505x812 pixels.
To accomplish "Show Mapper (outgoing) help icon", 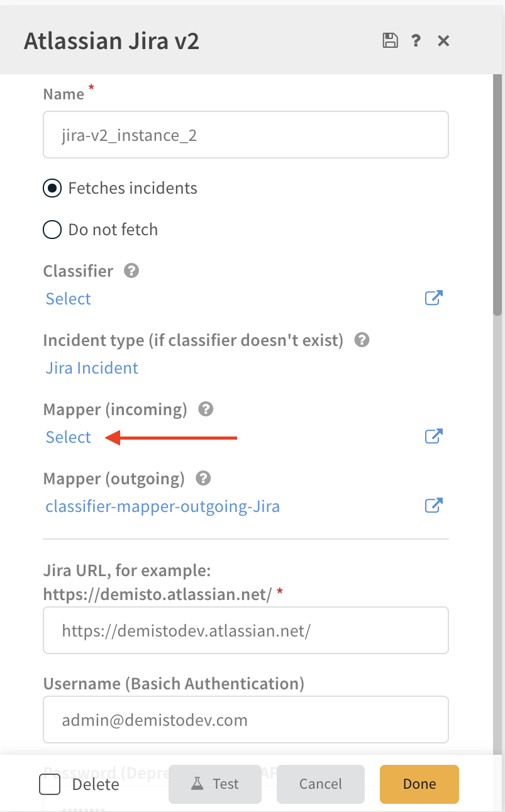I will (203, 479).
